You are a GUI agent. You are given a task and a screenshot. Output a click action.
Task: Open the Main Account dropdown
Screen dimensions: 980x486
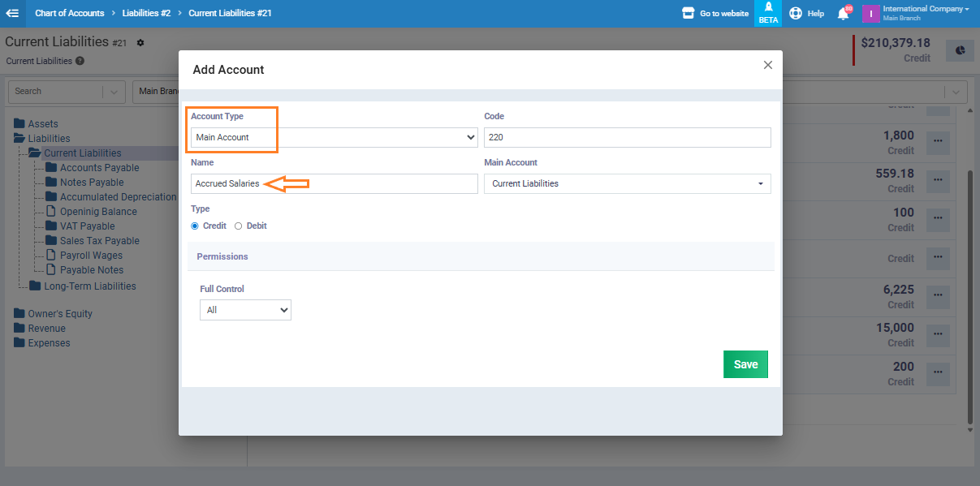pyautogui.click(x=627, y=184)
